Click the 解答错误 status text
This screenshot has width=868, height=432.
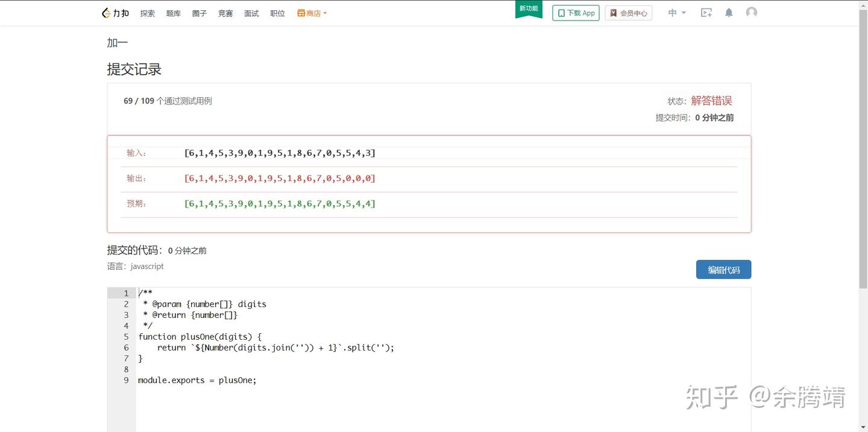click(712, 101)
